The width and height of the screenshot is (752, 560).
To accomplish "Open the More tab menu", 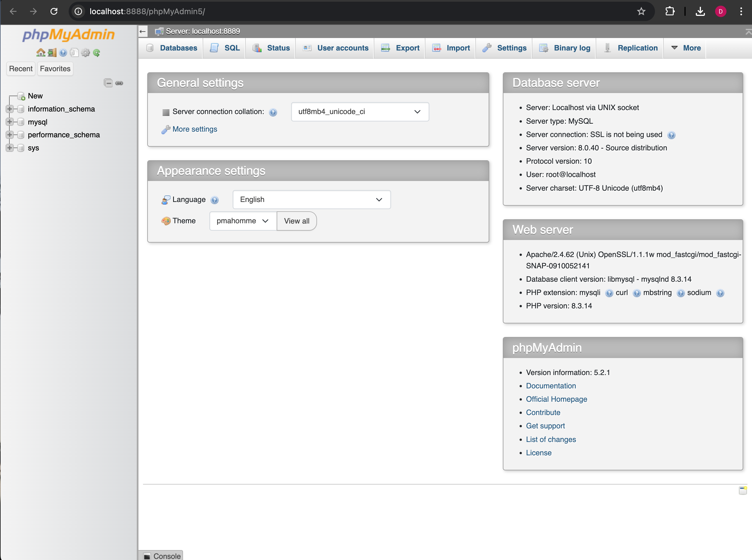I will pyautogui.click(x=686, y=48).
